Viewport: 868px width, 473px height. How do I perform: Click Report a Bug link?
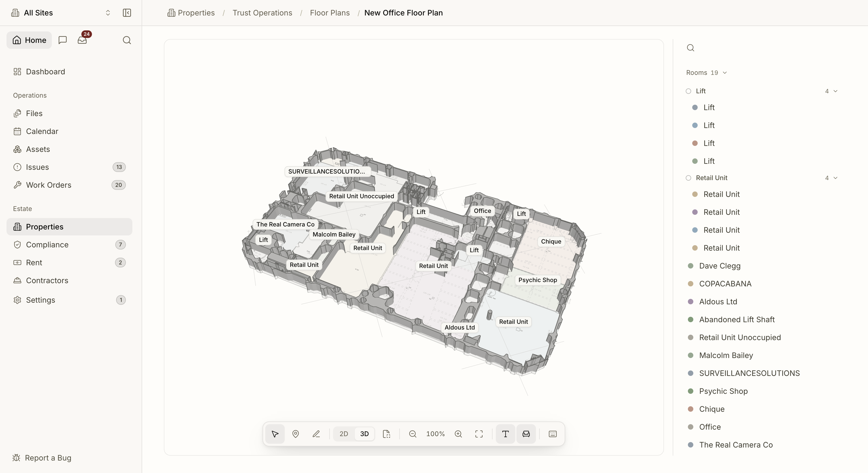tap(42, 458)
